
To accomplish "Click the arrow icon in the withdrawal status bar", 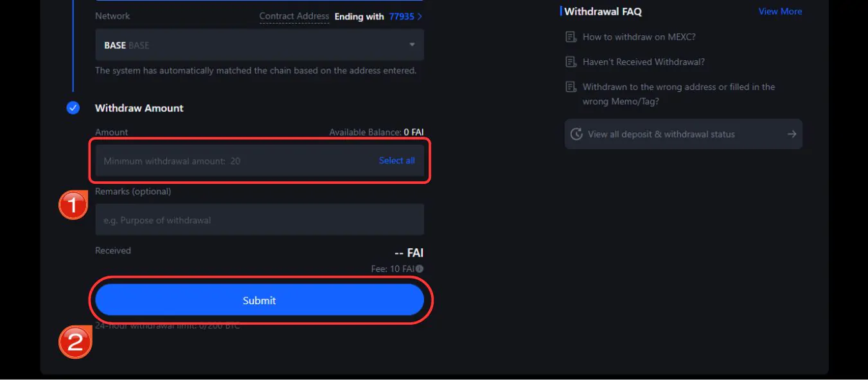I will click(x=792, y=134).
